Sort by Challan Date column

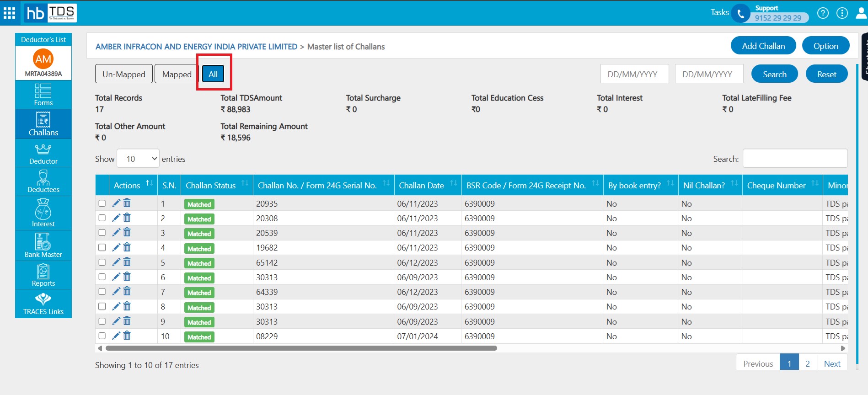tap(428, 185)
